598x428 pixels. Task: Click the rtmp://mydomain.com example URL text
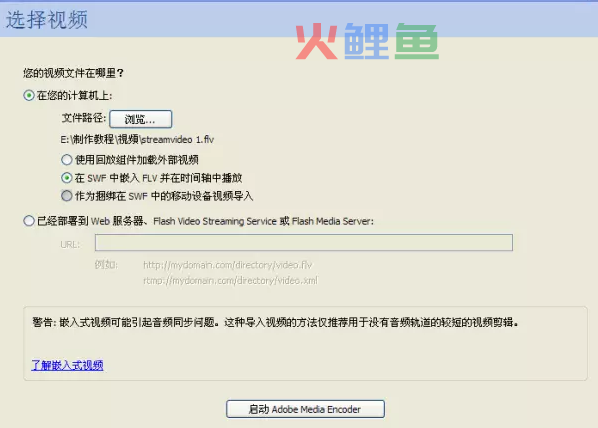pyautogui.click(x=230, y=281)
